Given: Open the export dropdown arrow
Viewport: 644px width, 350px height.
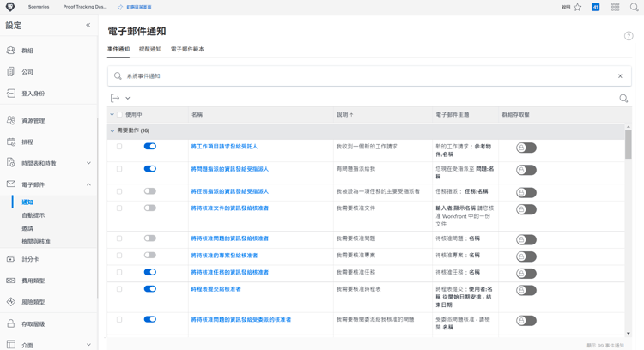Looking at the screenshot, I should pyautogui.click(x=128, y=98).
